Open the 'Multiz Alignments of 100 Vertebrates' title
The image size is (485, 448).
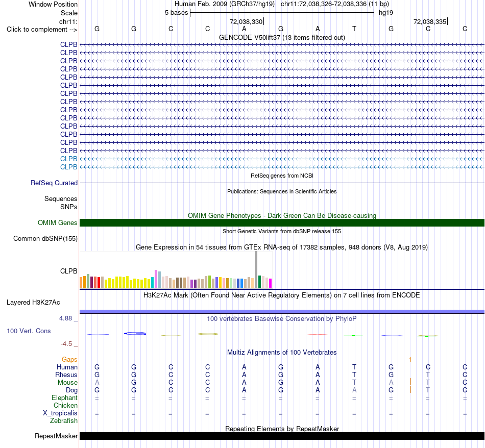tap(282, 353)
